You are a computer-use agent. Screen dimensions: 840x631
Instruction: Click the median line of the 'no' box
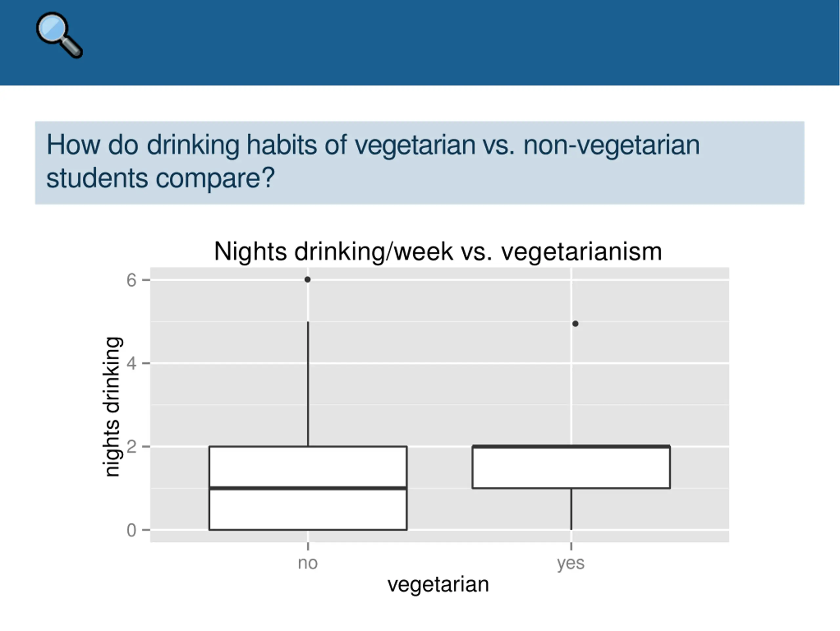click(x=308, y=488)
